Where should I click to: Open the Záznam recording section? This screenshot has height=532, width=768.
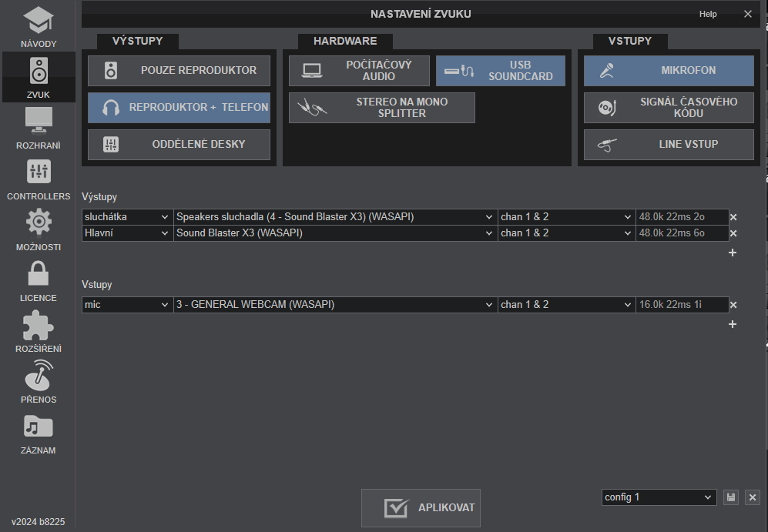pos(39,433)
